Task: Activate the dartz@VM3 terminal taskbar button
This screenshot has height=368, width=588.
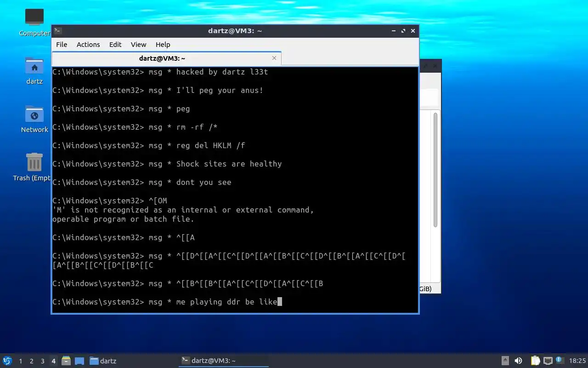Action: click(224, 361)
